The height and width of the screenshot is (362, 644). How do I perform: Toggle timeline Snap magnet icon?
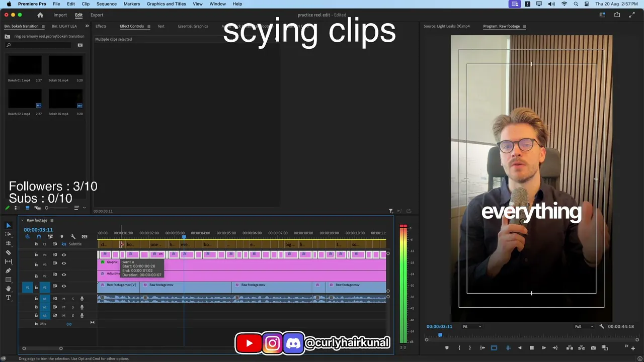click(39, 237)
